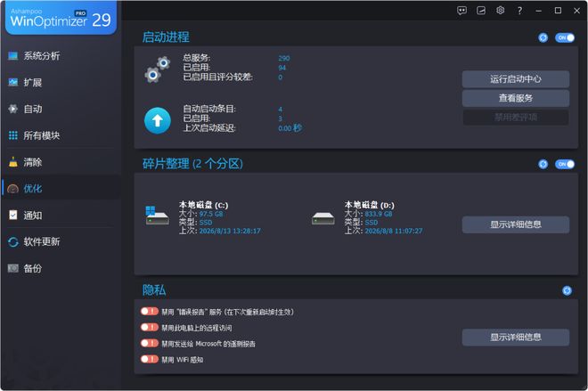Select the 清除 sidebar item
The width and height of the screenshot is (588, 391).
pyautogui.click(x=60, y=162)
